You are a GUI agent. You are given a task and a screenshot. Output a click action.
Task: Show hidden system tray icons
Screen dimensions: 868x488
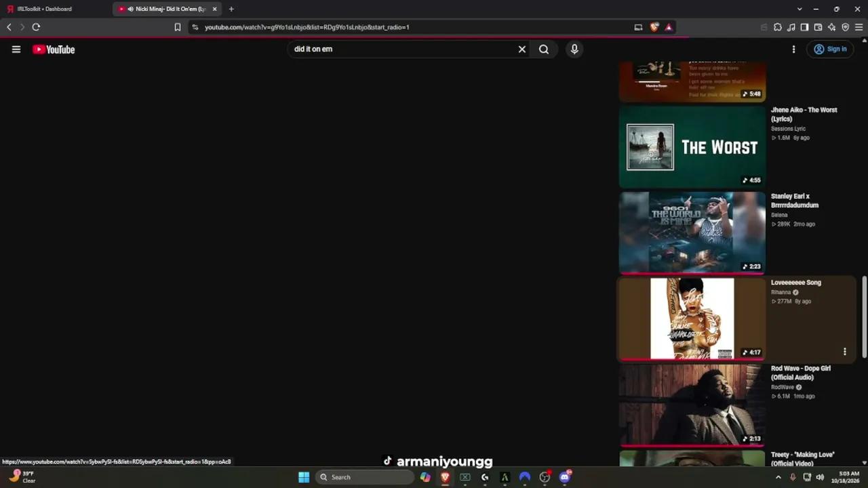click(x=778, y=477)
